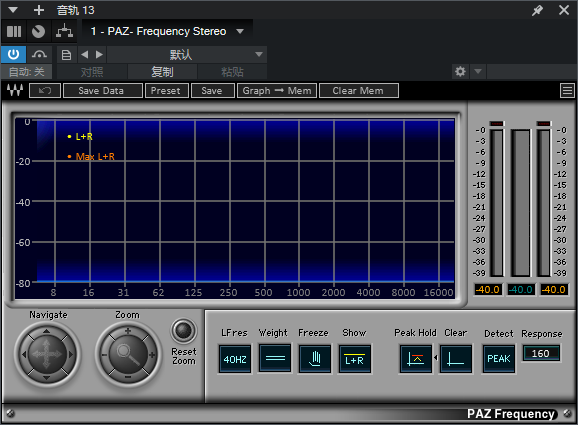Screen dimensions: 578x425
Task: Open the 默认 preset dropdown
Action: 187,55
